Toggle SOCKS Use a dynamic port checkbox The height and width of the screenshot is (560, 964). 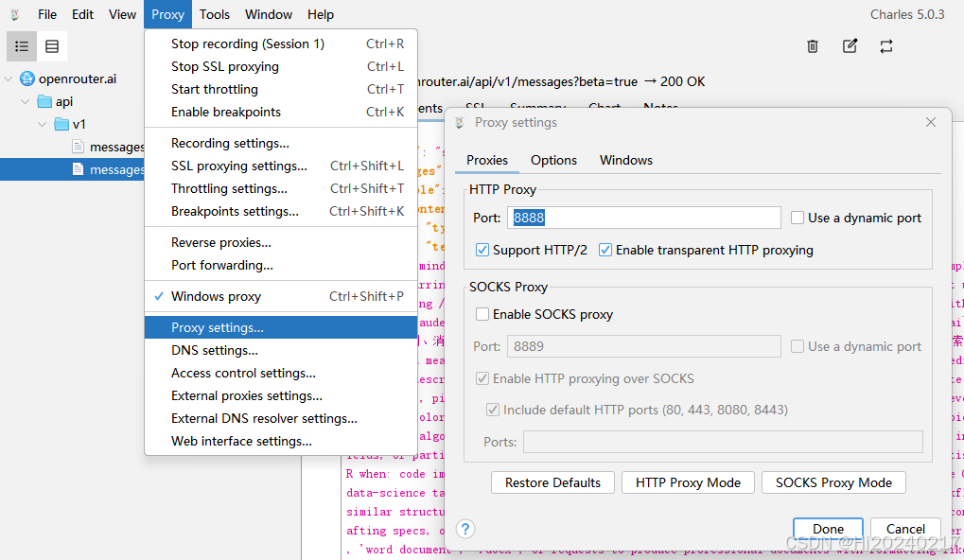point(797,346)
